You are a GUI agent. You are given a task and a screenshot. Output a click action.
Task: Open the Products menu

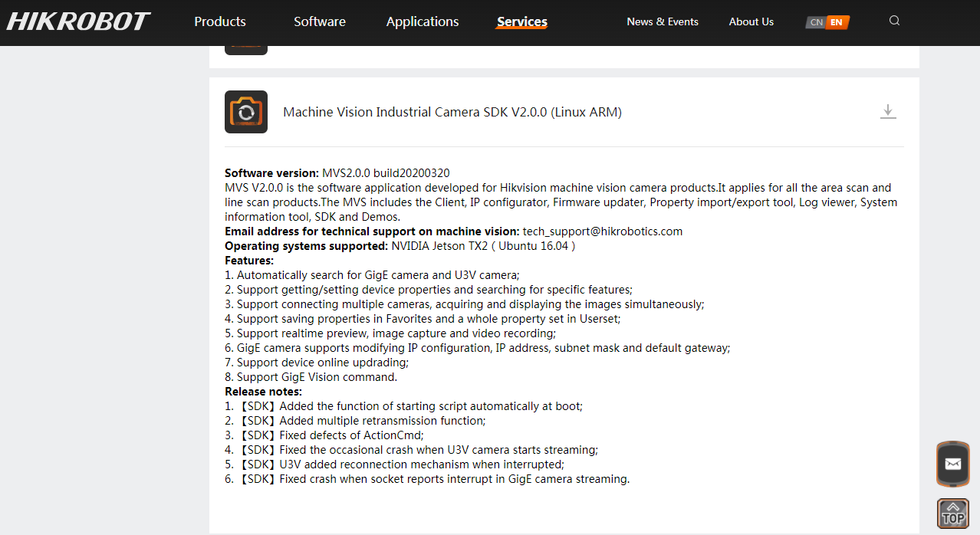pos(219,21)
